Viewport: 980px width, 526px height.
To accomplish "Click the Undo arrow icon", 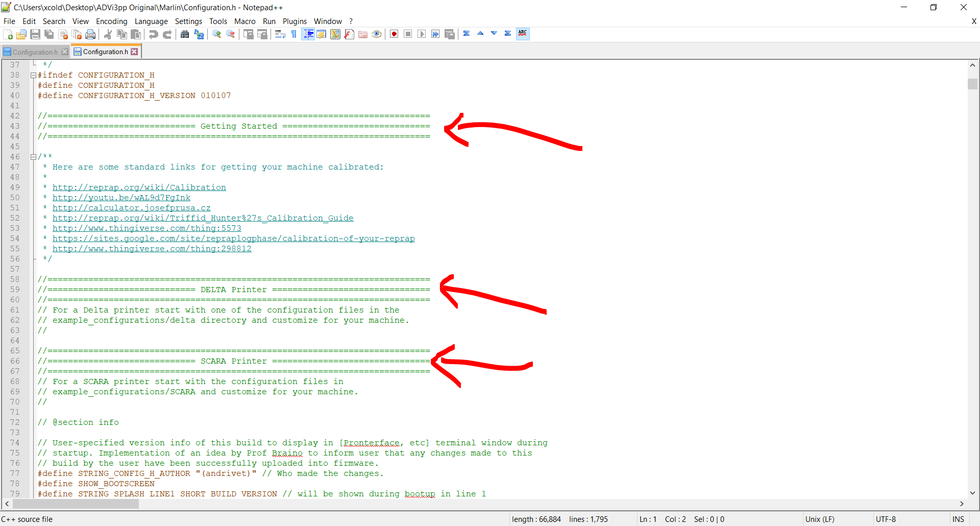I will pyautogui.click(x=153, y=34).
